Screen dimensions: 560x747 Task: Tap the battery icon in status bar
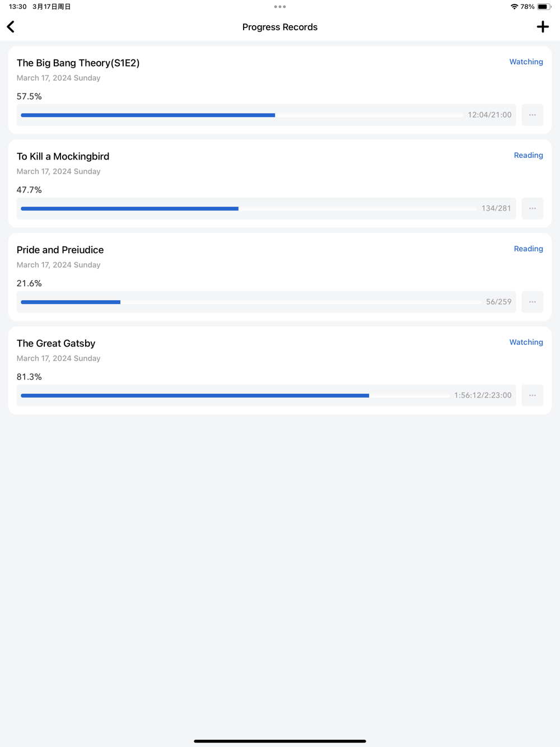(x=544, y=7)
